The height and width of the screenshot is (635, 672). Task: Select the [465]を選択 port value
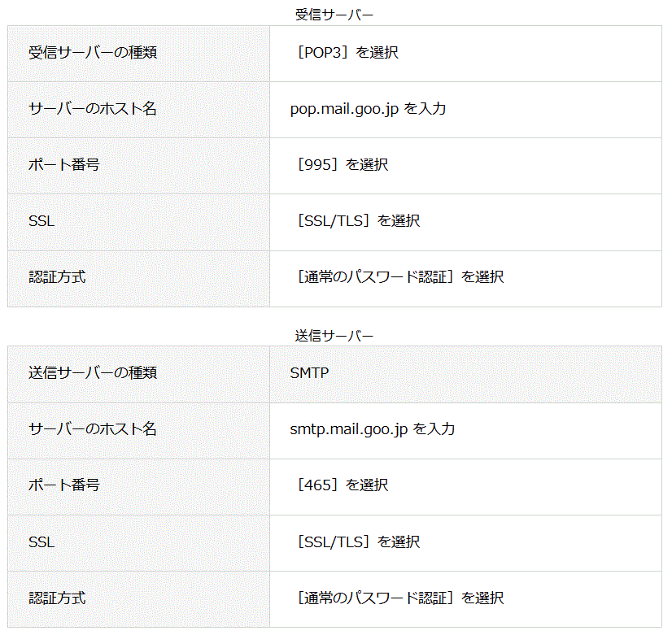(343, 485)
